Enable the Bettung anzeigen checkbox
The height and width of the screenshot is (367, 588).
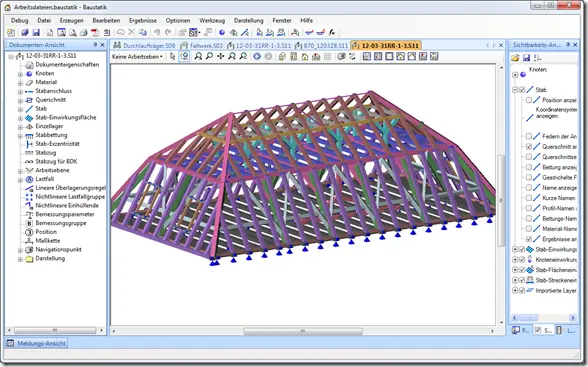529,167
